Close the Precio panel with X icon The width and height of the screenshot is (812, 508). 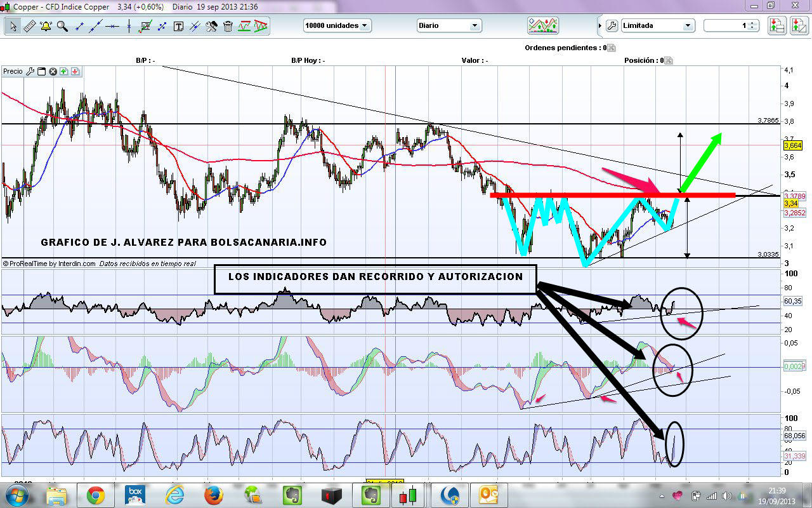coord(53,72)
